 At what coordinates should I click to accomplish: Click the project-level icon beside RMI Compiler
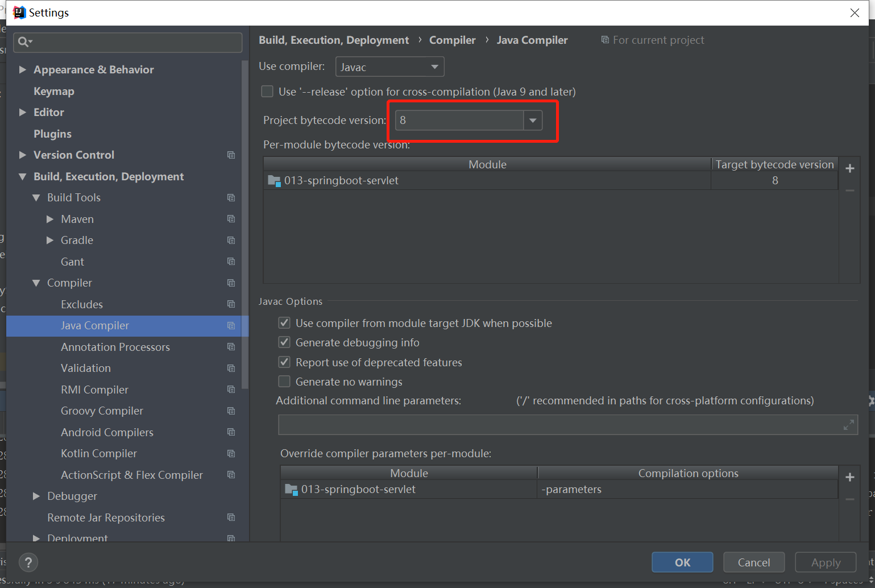pos(231,390)
